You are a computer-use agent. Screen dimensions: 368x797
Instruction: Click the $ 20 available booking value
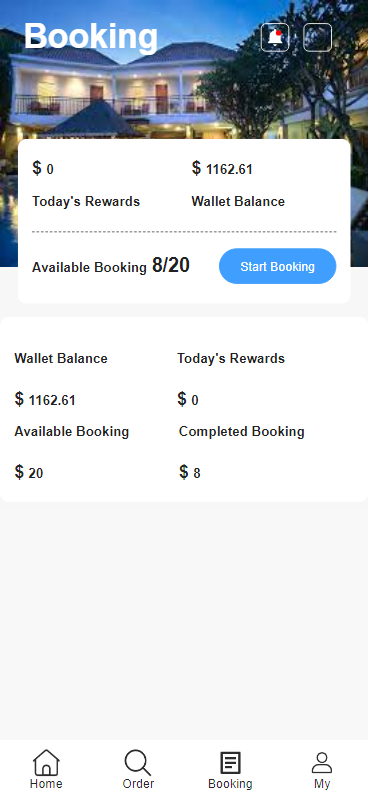[x=29, y=472]
